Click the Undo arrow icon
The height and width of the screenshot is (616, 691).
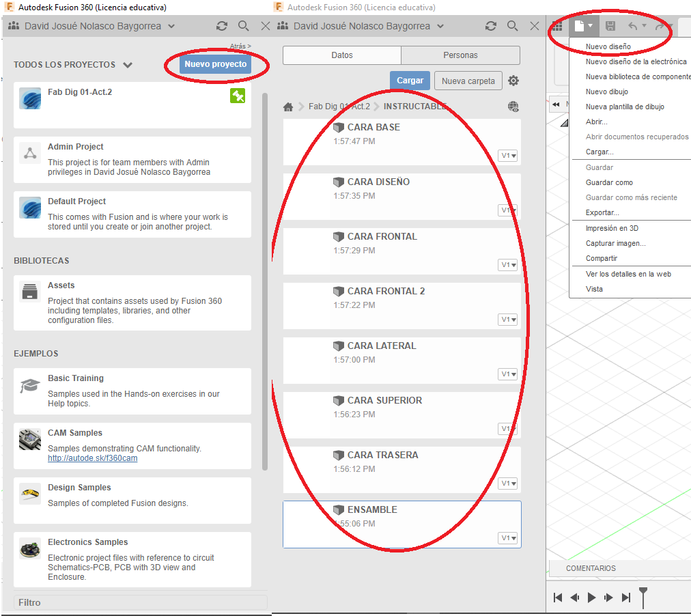click(633, 27)
